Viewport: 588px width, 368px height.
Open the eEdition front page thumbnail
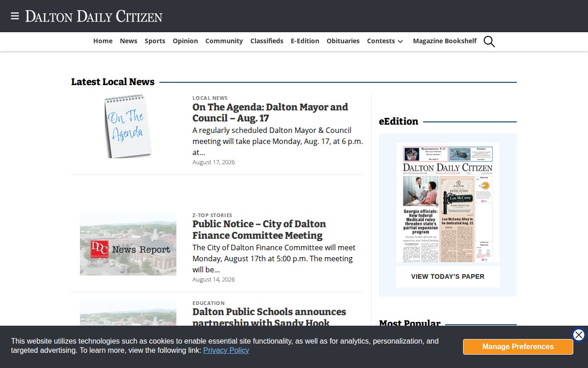pos(448,202)
